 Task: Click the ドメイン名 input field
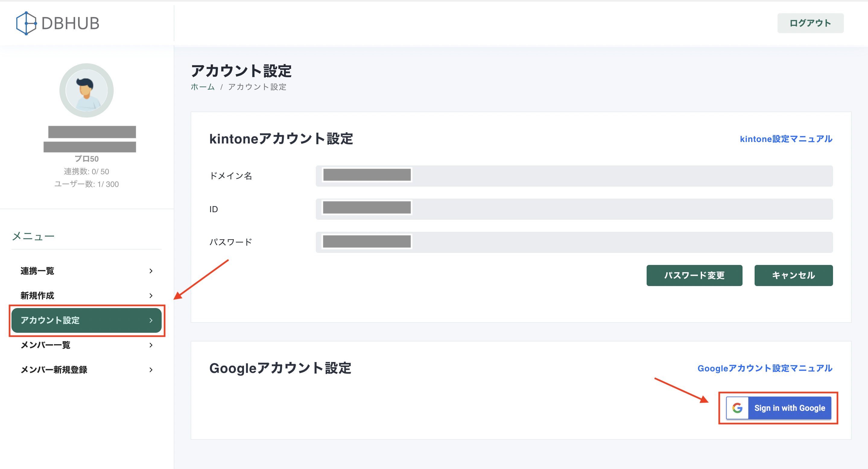point(574,176)
